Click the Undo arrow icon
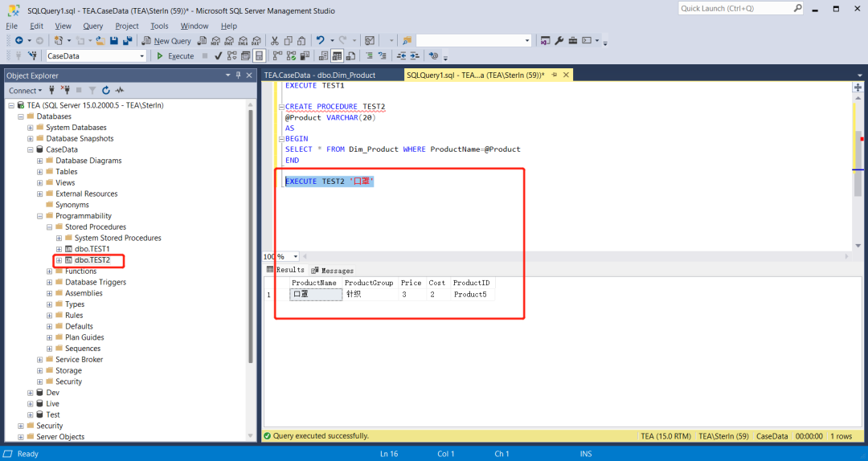This screenshot has height=461, width=868. (x=321, y=41)
